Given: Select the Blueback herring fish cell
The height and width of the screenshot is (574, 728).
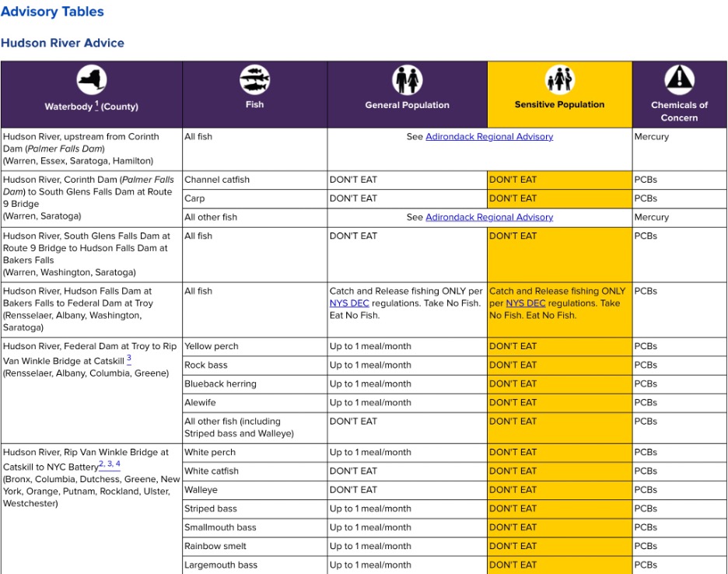Looking at the screenshot, I should click(220, 384).
